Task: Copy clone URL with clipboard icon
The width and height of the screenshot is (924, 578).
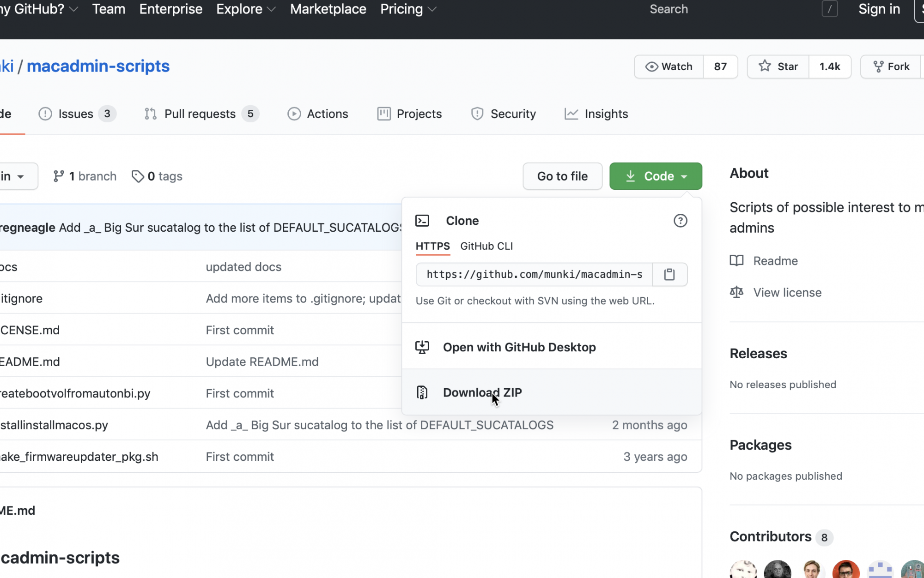Action: 669,274
